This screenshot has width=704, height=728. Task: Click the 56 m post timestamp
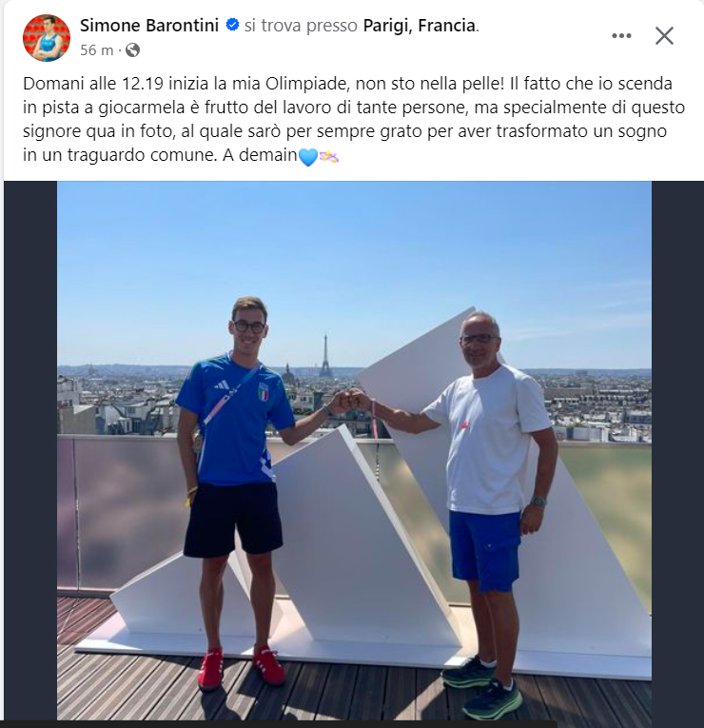(x=96, y=50)
